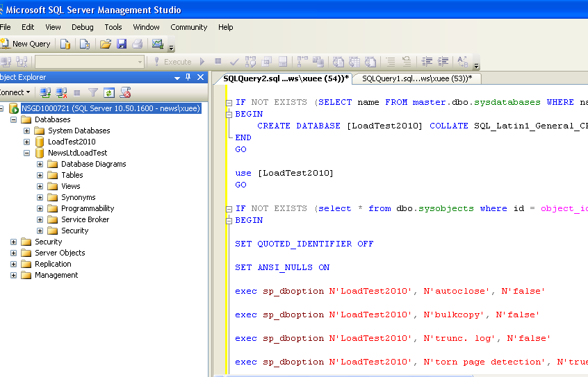Screen dimensions: 588x377
Task: Expand the Tables folder
Action: point(40,176)
